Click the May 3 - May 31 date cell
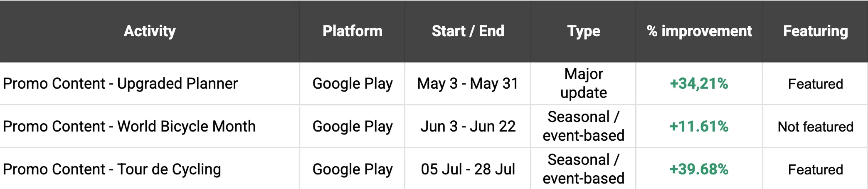The width and height of the screenshot is (868, 189). coord(468,84)
